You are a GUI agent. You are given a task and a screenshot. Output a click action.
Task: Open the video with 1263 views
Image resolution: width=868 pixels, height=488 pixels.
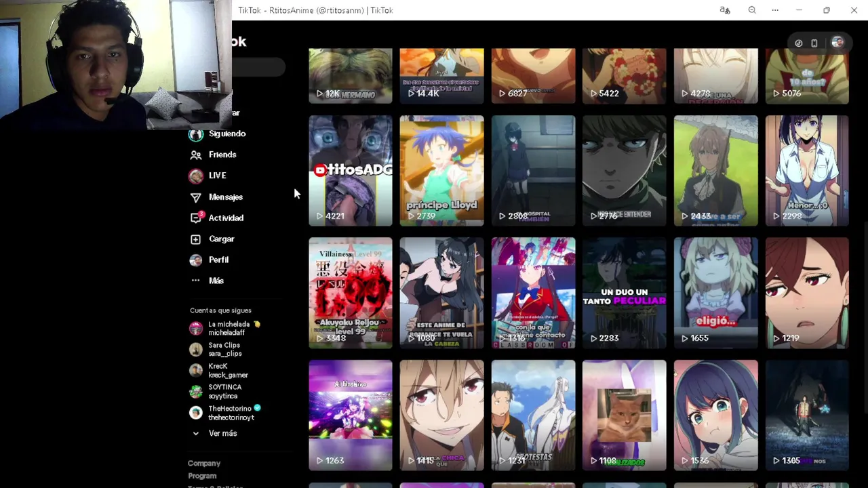(351, 415)
